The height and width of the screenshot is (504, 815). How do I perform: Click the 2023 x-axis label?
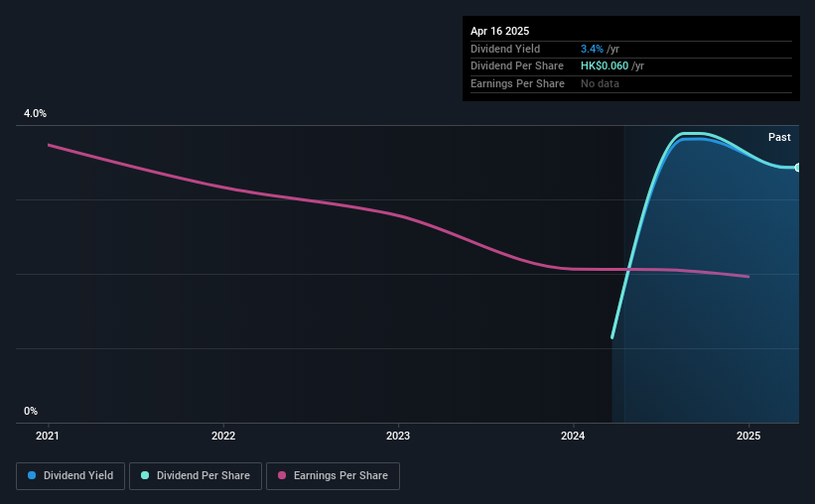(x=398, y=436)
